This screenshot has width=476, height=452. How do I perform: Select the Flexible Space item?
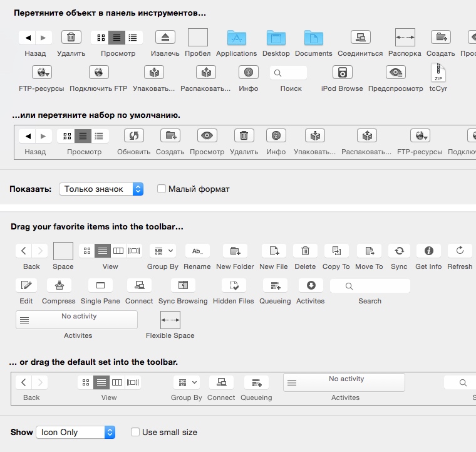pyautogui.click(x=170, y=320)
